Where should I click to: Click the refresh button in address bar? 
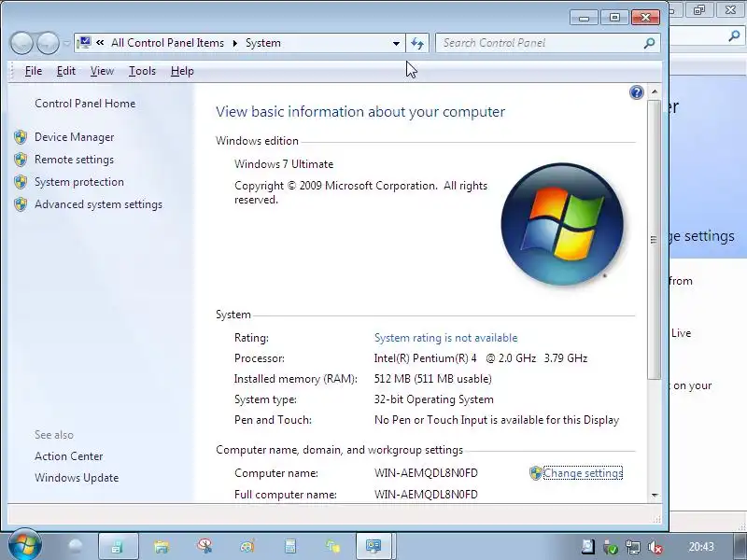tap(417, 43)
